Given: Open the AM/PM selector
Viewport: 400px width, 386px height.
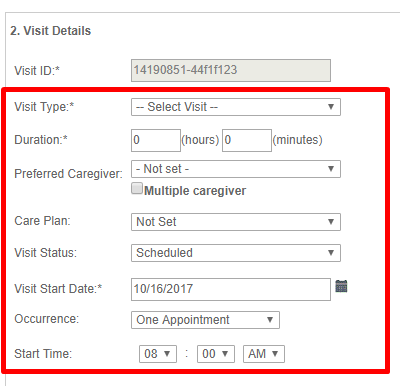Looking at the screenshot, I should coord(264,354).
